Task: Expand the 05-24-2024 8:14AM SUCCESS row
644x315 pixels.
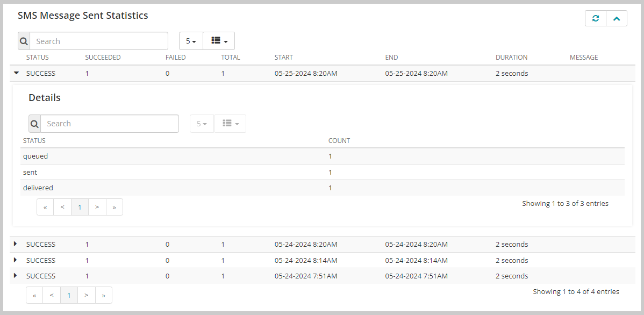Action: coord(16,260)
